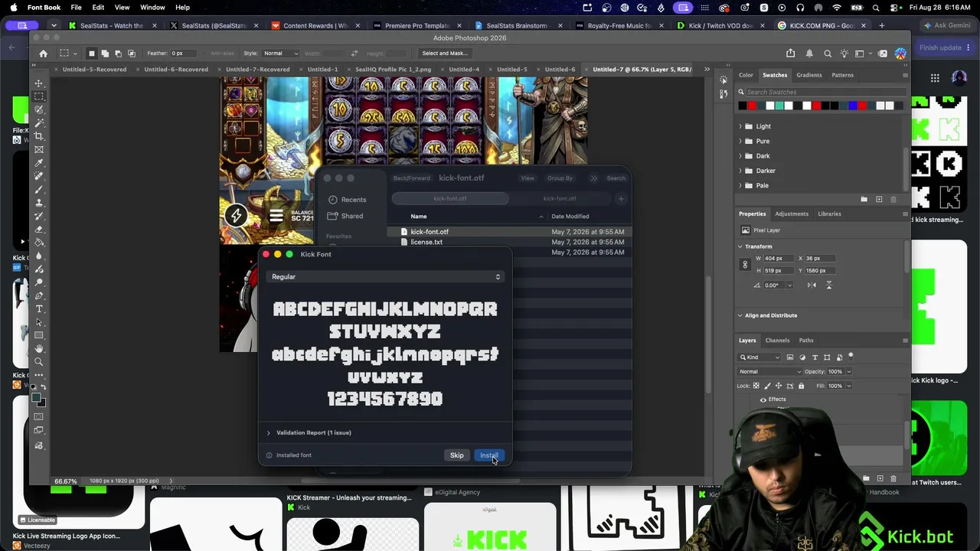Select the Pen tool
The image size is (980, 551).
(x=39, y=295)
